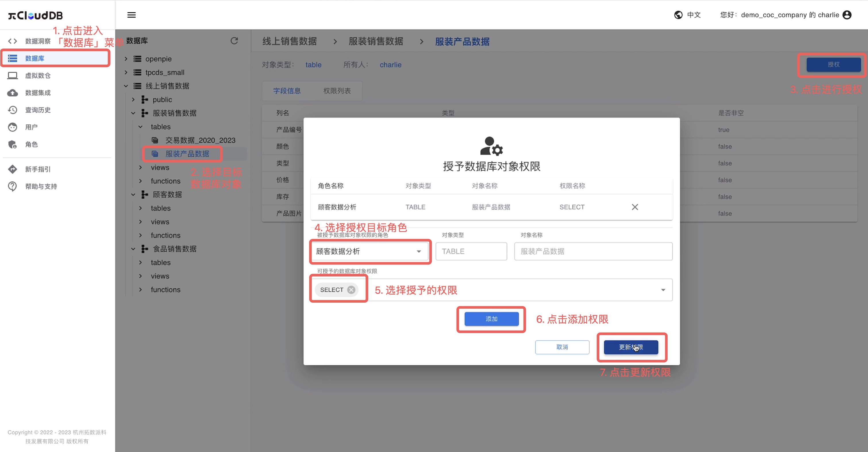
Task: Click the globe language icon
Action: (x=678, y=15)
